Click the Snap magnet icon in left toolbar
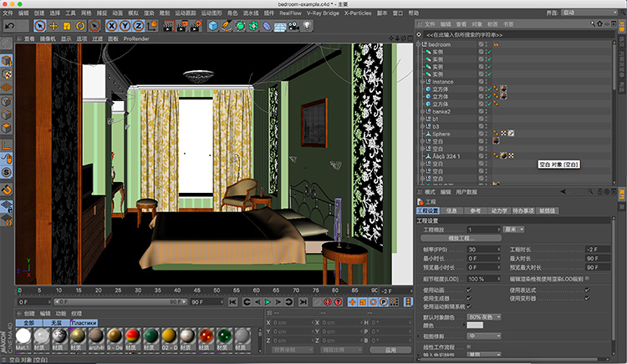This screenshot has width=627, height=364. point(7,190)
